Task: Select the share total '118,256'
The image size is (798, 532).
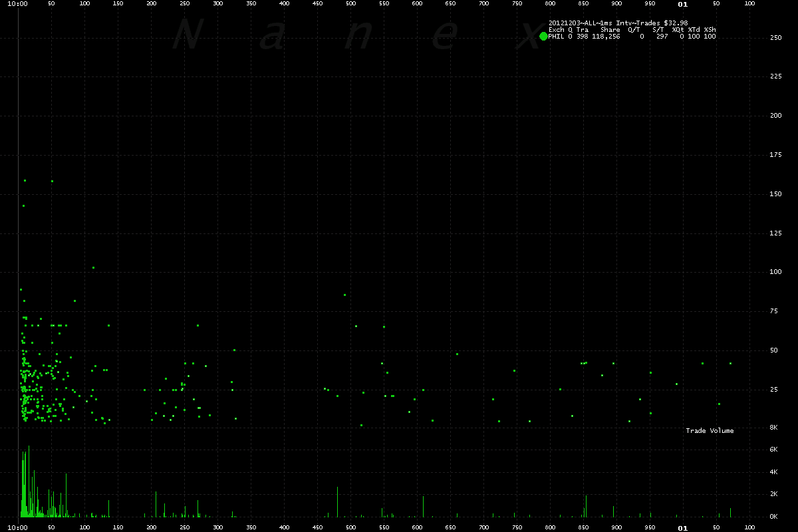Action: (x=606, y=37)
